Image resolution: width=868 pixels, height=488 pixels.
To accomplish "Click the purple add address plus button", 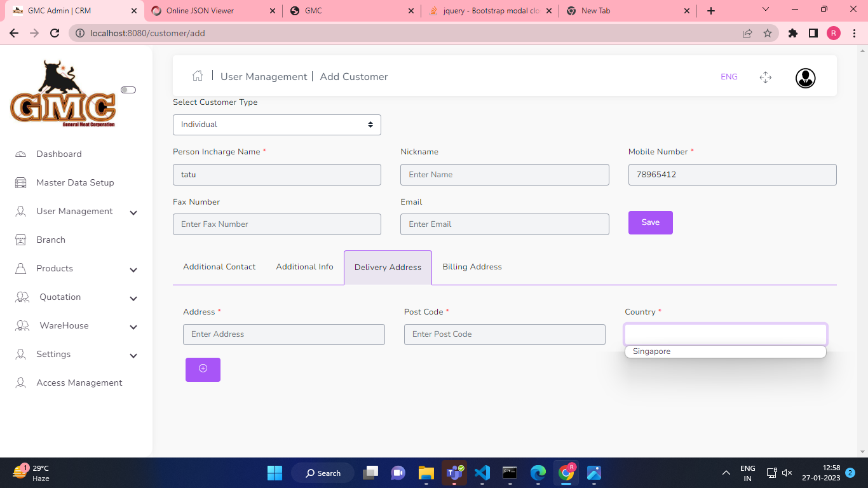I will [x=203, y=369].
